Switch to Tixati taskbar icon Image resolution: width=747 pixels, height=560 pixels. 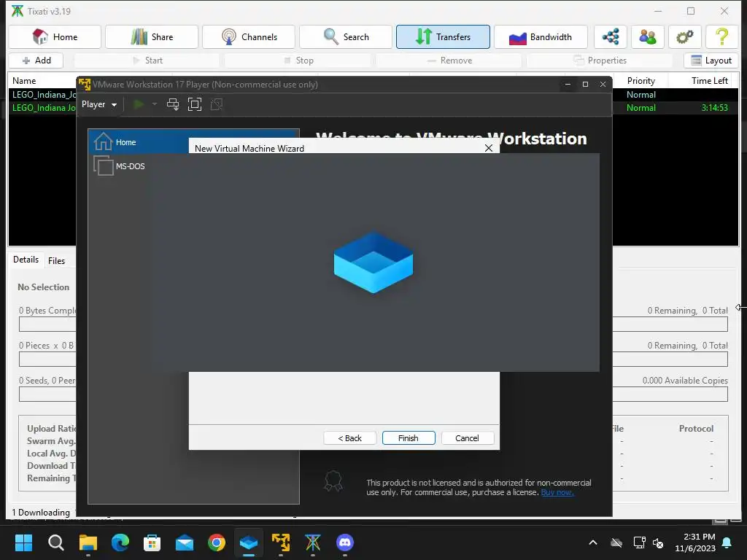click(312, 542)
